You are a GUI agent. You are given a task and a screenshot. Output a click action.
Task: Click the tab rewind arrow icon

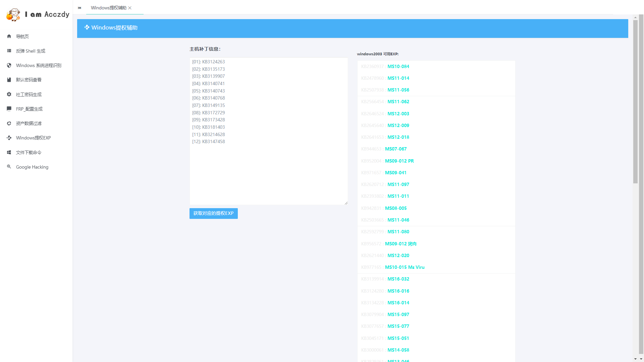(79, 8)
